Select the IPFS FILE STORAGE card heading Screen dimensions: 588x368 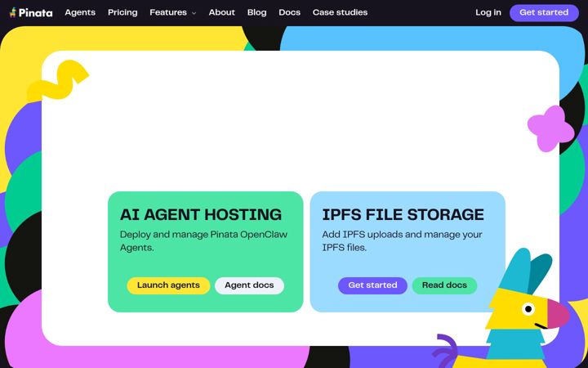point(403,214)
